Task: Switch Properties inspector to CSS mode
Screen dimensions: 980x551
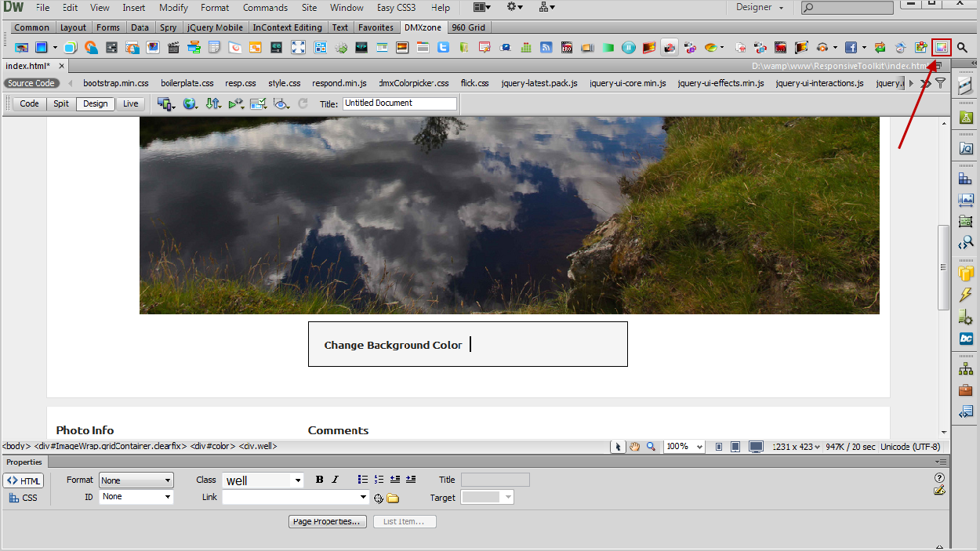Action: [24, 498]
